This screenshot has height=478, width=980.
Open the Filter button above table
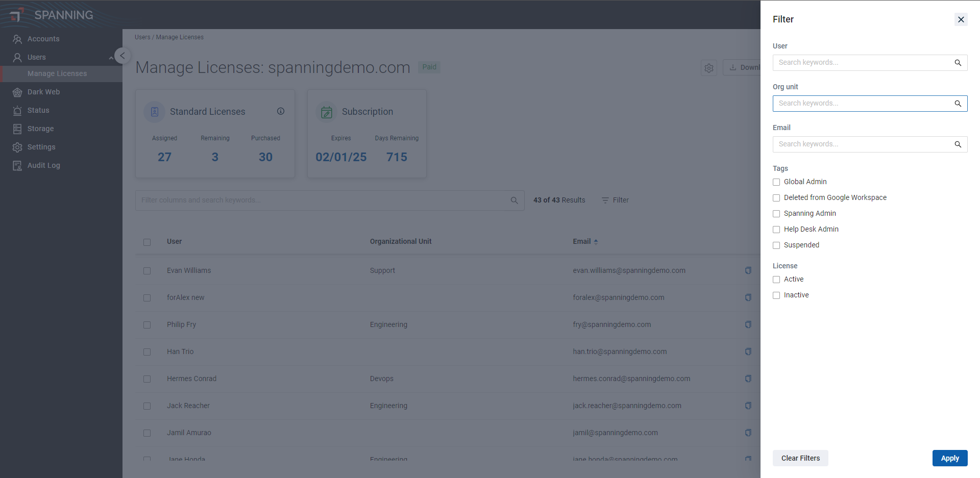tap(615, 200)
